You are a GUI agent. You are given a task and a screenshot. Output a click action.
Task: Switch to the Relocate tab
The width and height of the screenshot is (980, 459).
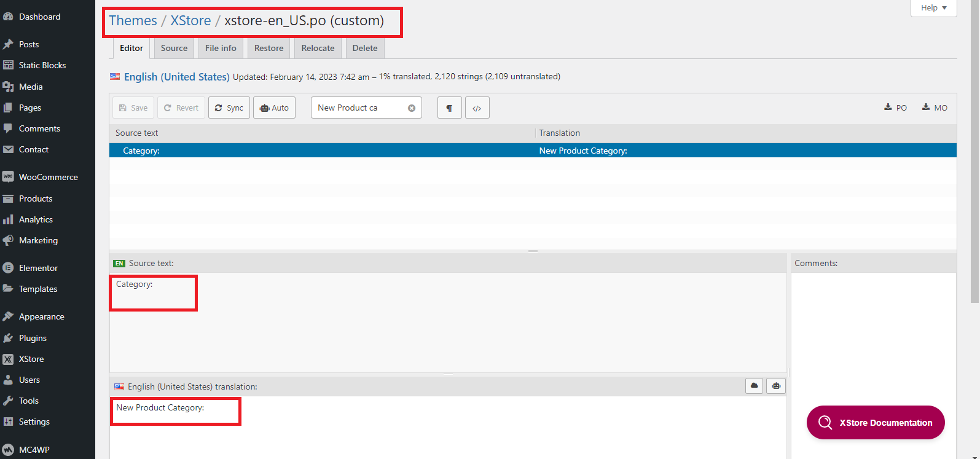click(x=318, y=48)
